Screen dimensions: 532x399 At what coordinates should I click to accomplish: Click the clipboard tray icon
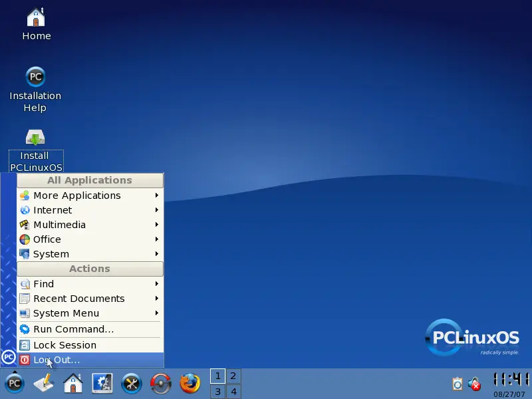tap(458, 384)
